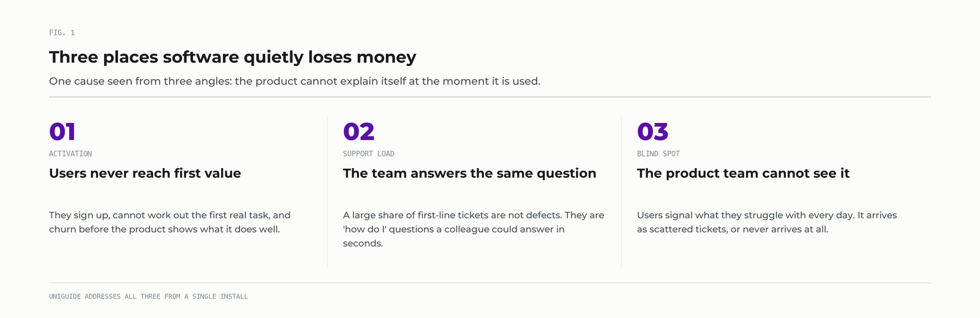
Task: Click the paragraph beginning 'They sign up'
Action: (170, 222)
